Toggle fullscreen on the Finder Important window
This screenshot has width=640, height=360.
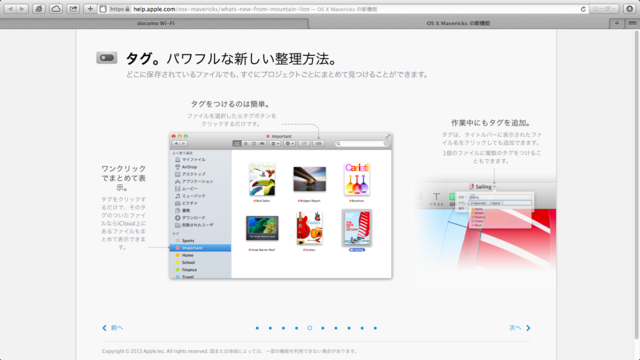pyautogui.click(x=388, y=136)
